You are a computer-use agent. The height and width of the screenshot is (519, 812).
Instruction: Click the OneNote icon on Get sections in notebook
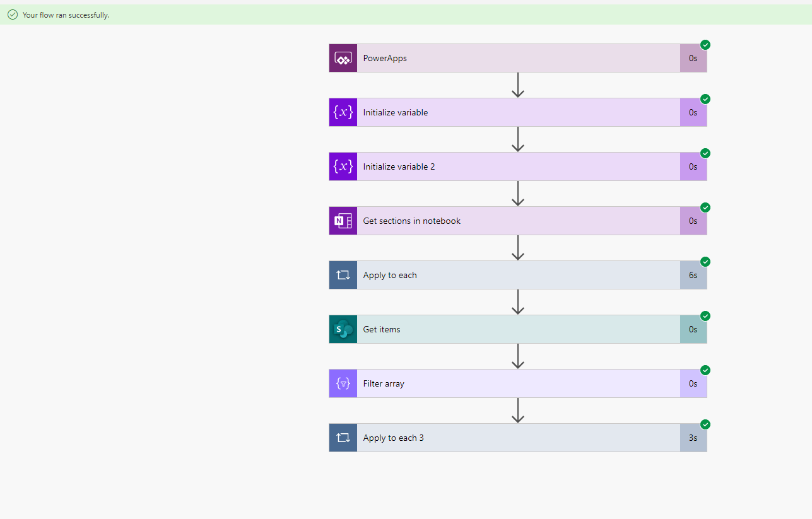coord(343,220)
